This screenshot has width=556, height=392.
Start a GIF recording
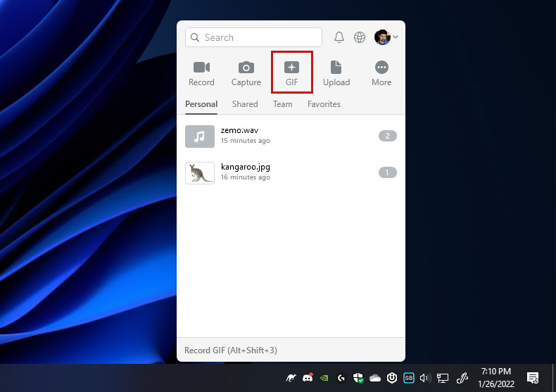[291, 72]
